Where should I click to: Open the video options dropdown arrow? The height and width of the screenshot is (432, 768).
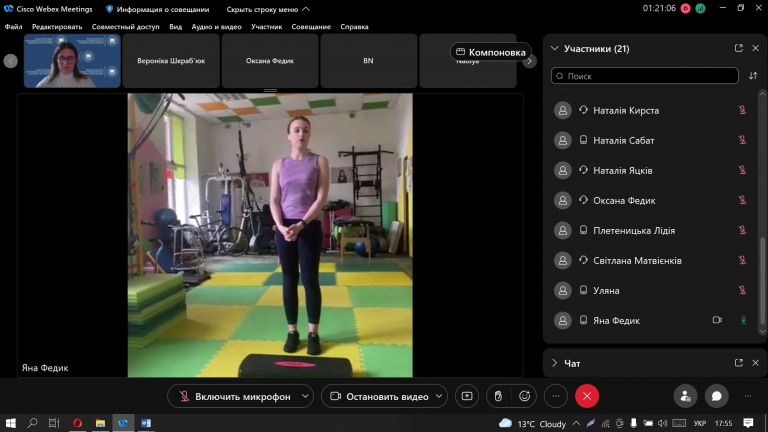(x=439, y=396)
